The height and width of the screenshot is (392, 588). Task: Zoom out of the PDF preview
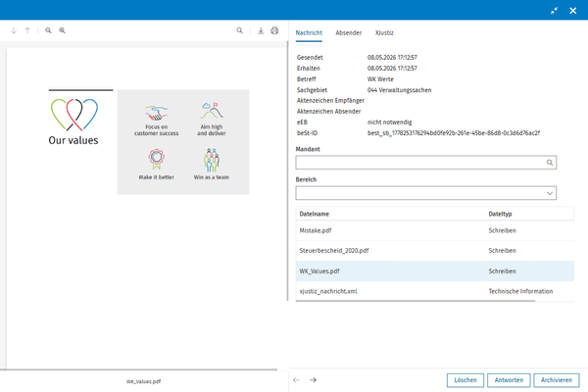48,30
